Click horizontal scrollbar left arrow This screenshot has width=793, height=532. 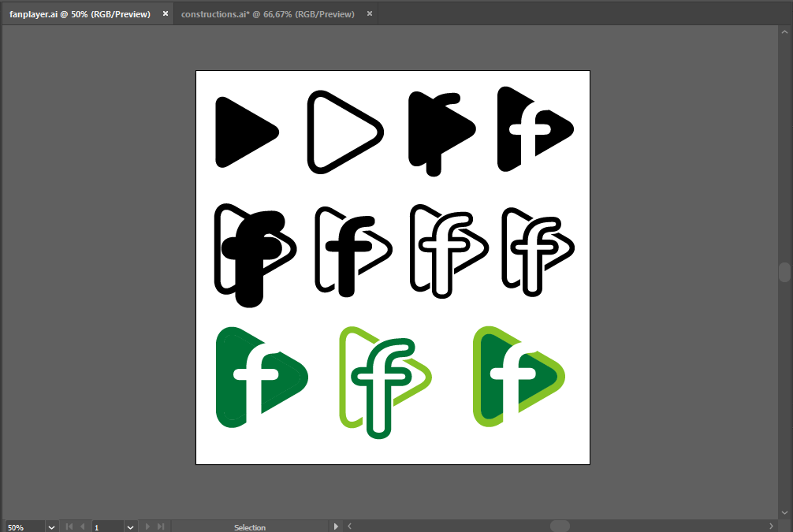[349, 526]
